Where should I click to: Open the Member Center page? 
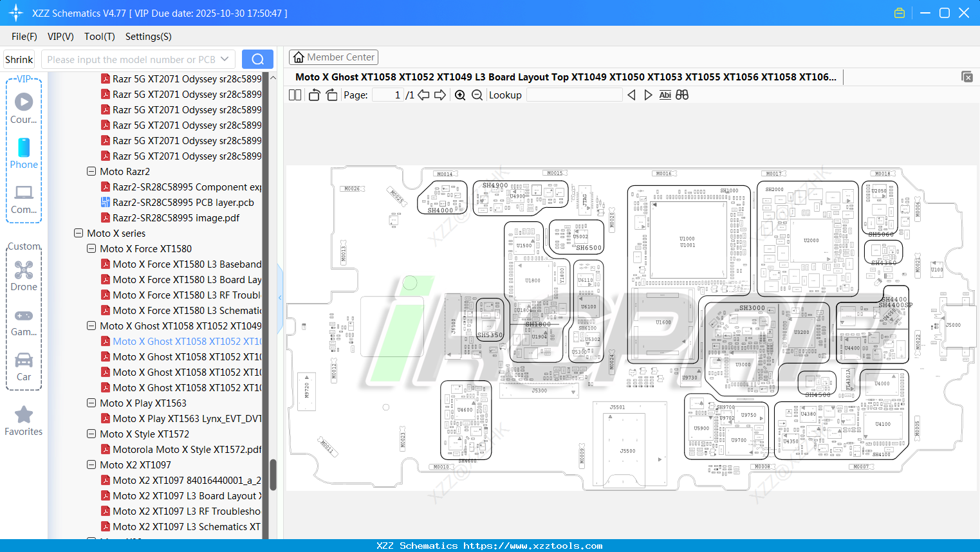[x=333, y=57]
